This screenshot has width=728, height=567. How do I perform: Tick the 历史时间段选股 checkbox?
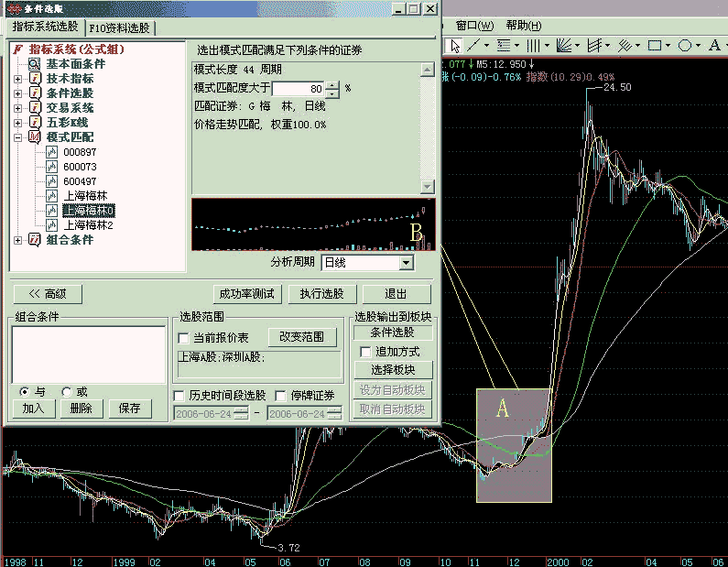click(x=180, y=396)
